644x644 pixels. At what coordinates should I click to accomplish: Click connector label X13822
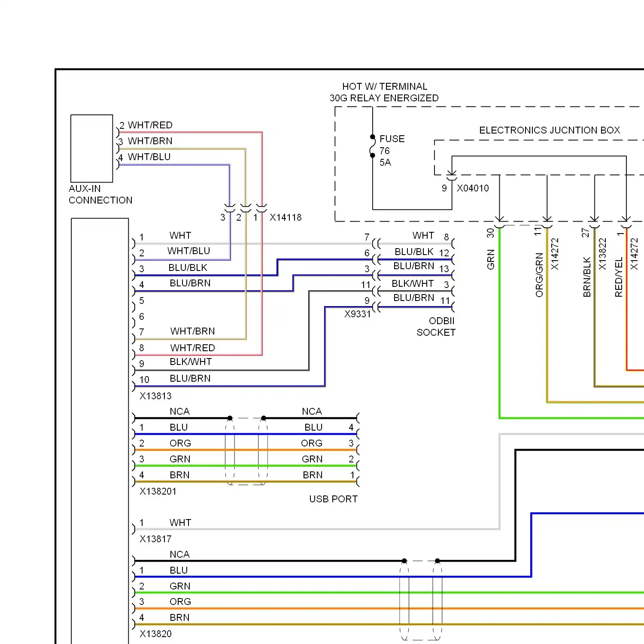[602, 254]
